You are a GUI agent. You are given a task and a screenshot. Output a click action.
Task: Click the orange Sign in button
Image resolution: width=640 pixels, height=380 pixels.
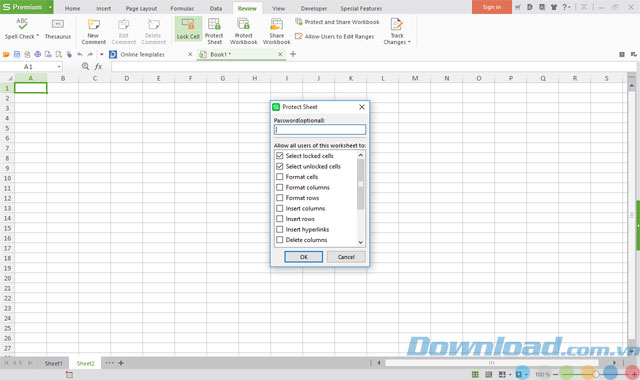(492, 7)
